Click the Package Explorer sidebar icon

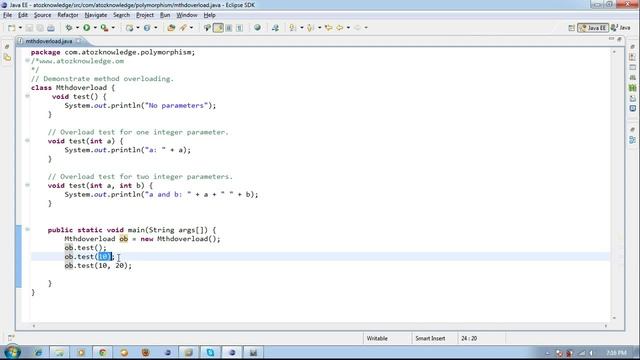tap(7, 58)
